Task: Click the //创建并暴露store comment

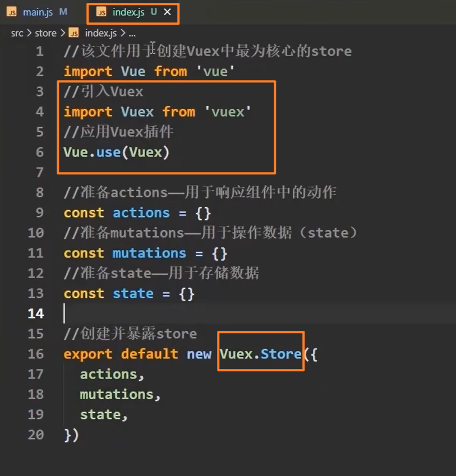Action: (130, 334)
